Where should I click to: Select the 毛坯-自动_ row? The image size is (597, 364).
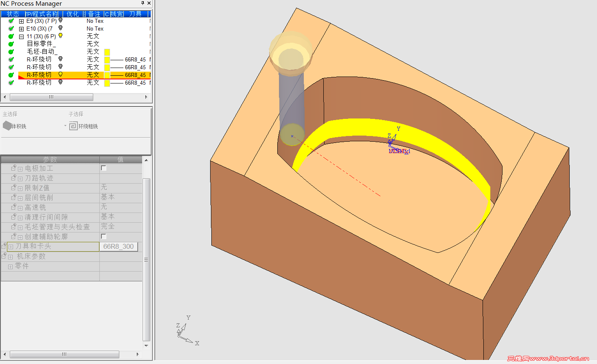click(42, 52)
